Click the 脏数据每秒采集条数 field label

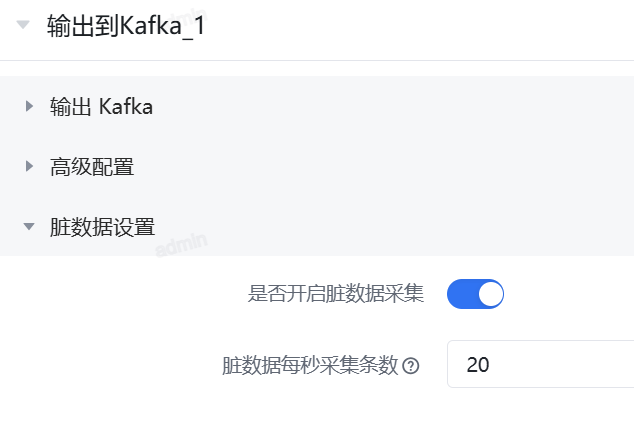[x=310, y=366]
